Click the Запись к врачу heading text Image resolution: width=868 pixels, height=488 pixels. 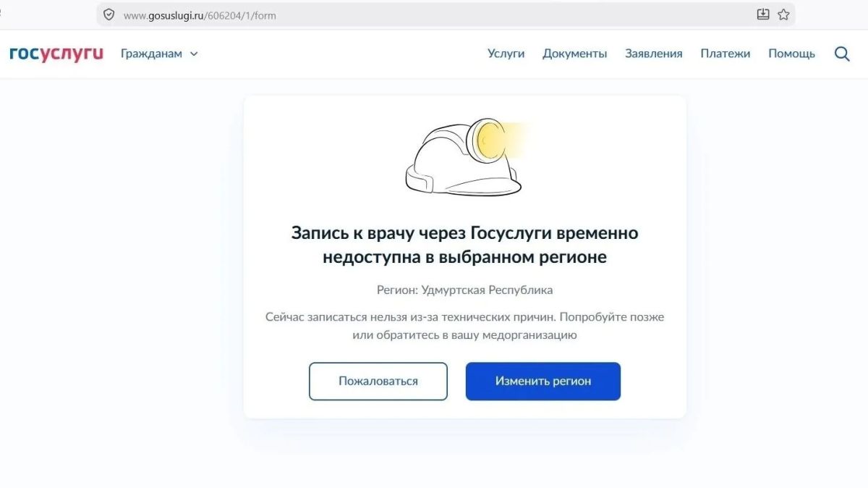click(464, 245)
